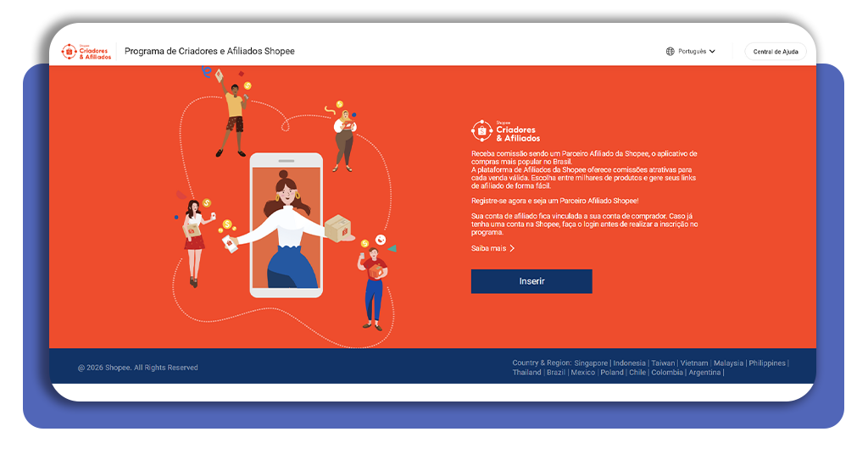Click the Registre-se agora paragraph text
This screenshot has width=868, height=454.
(554, 201)
